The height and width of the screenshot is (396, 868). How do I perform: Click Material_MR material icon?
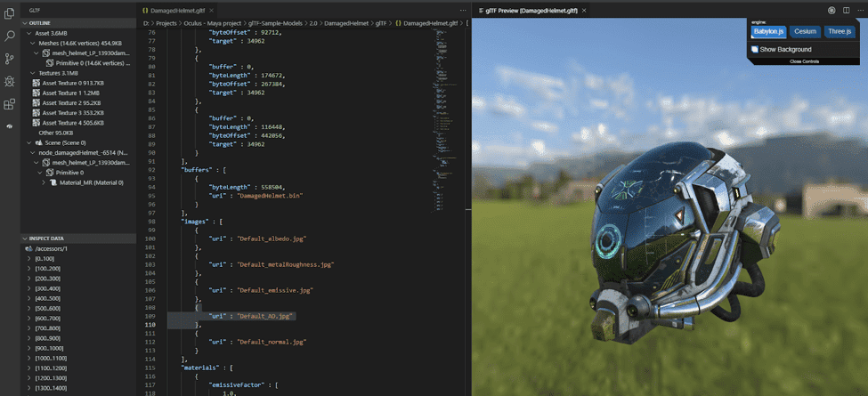point(54,182)
